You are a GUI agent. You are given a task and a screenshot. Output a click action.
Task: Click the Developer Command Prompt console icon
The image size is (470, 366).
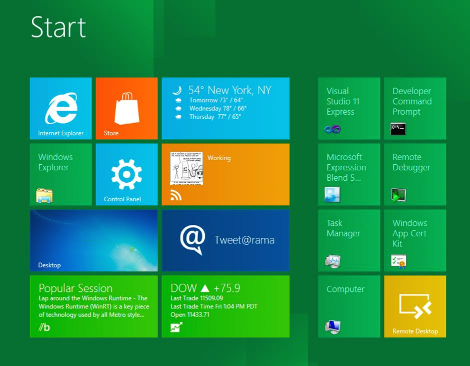398,129
